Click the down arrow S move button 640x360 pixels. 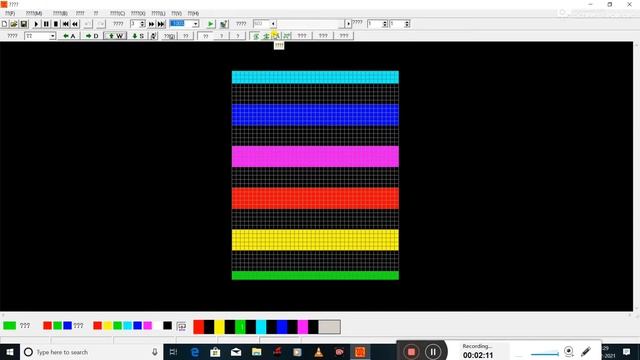138,36
